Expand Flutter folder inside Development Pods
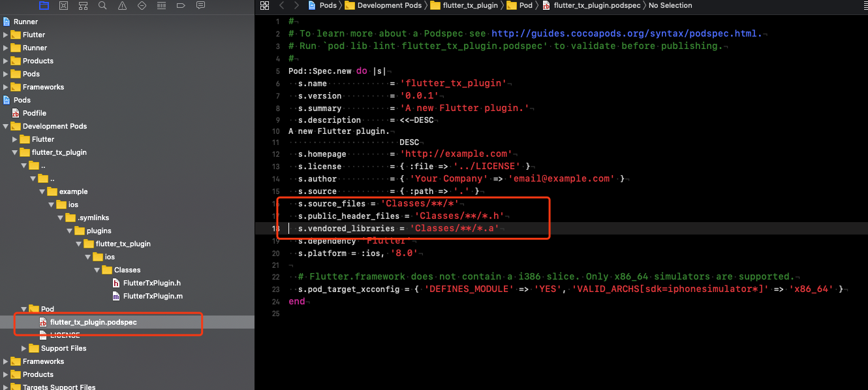This screenshot has height=390, width=868. point(15,139)
